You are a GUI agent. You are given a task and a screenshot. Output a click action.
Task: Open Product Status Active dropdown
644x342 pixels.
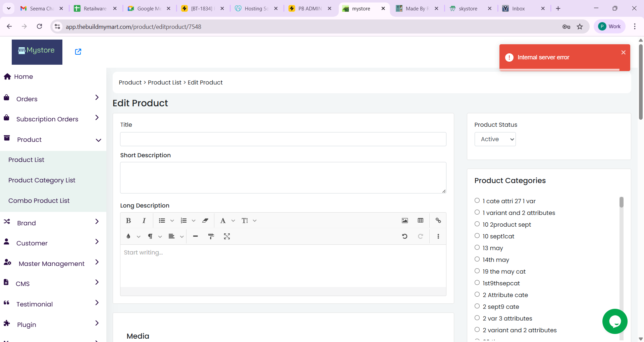pos(495,139)
